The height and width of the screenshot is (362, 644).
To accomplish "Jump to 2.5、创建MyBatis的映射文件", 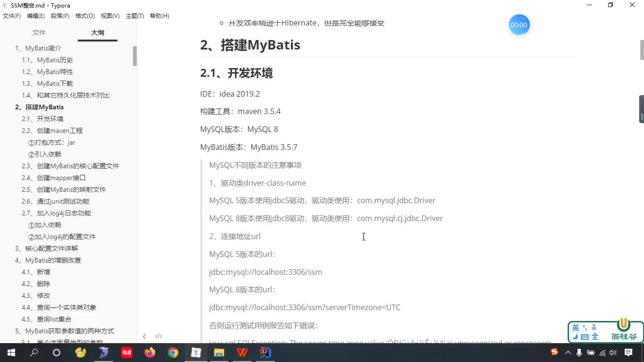I will 64,189.
